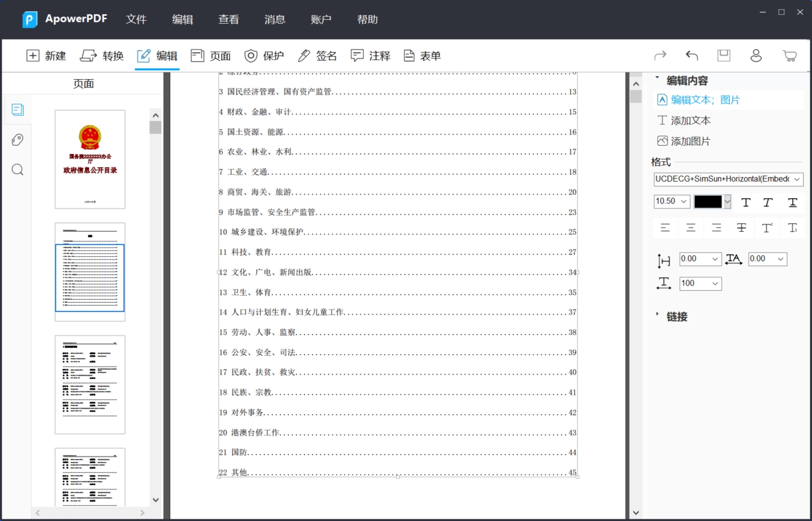The height and width of the screenshot is (521, 812).
Task: Toggle underline text formatting
Action: 792,202
